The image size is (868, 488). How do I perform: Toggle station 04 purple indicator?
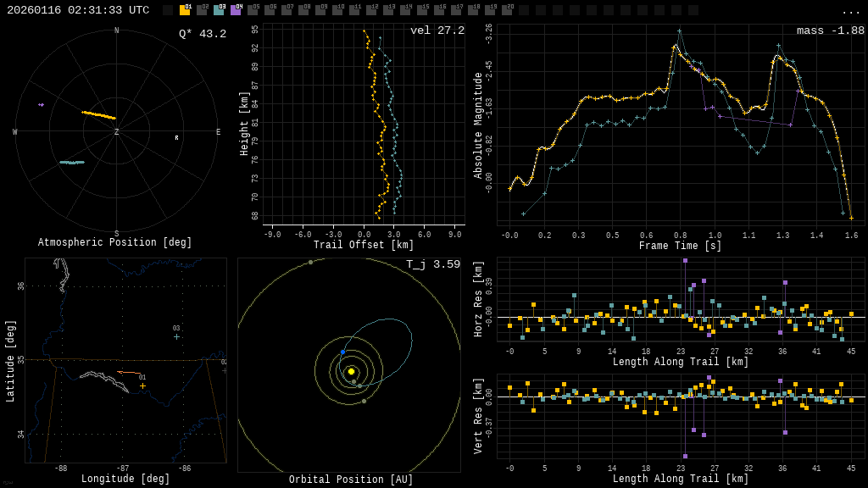click(x=236, y=10)
